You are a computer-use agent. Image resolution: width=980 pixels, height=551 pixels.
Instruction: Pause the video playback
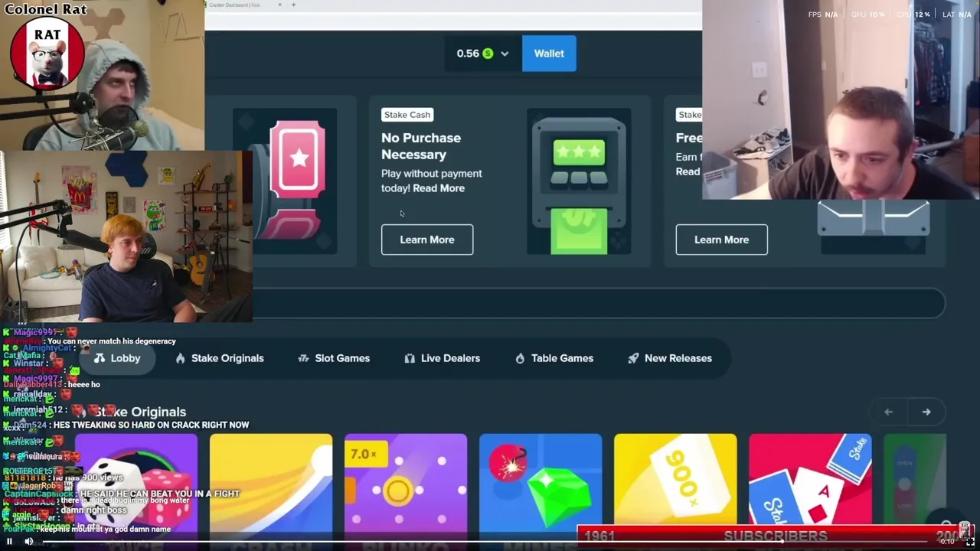click(10, 541)
